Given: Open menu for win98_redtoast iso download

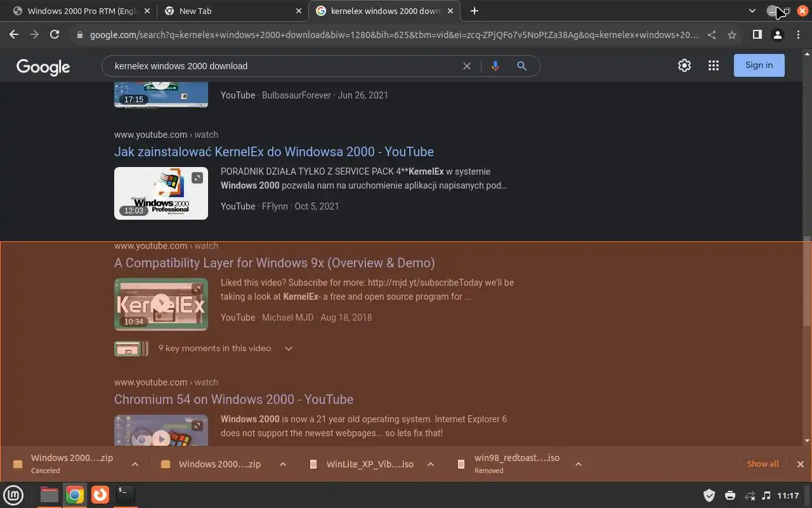Looking at the screenshot, I should [579, 464].
